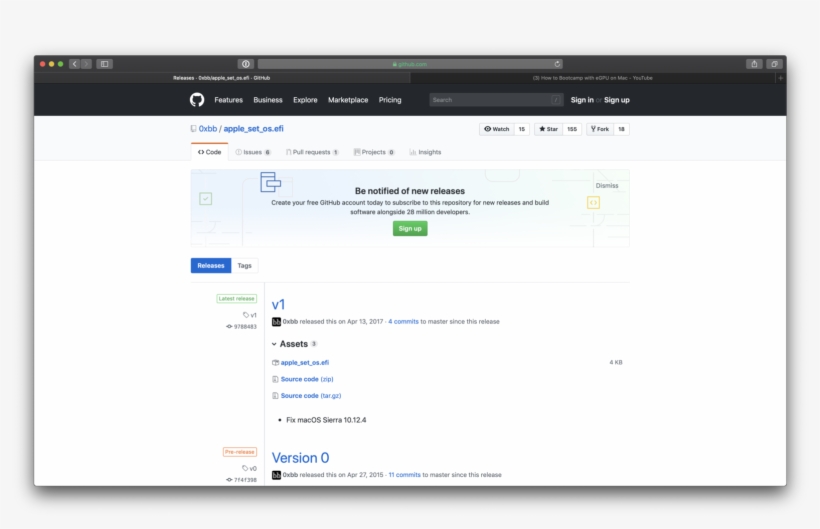Screen dimensions: 820x529
Task: Open the Safari share icon
Action: point(754,64)
